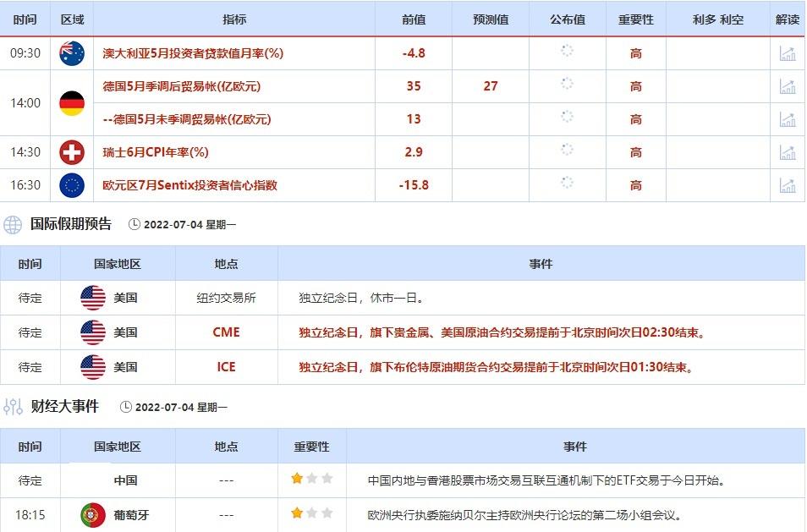
Task: Open 瑞士6月CPI年率(%) indicator
Action: [156, 151]
